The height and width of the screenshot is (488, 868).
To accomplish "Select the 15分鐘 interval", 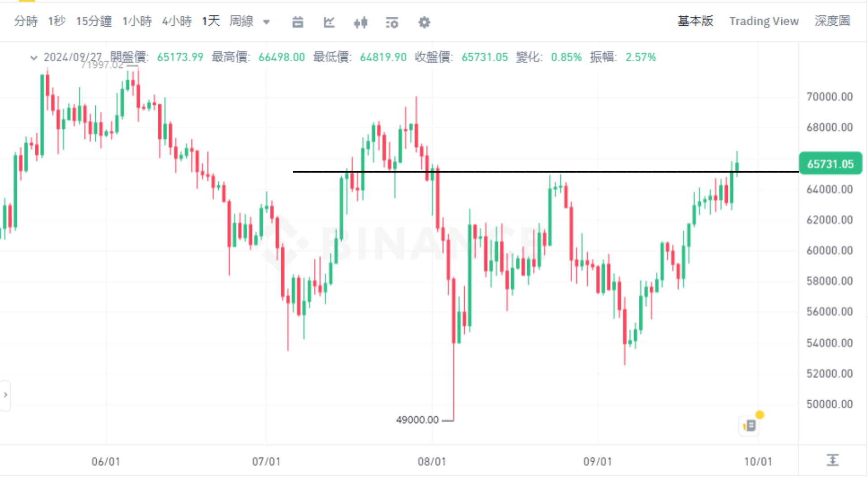I will 94,21.
